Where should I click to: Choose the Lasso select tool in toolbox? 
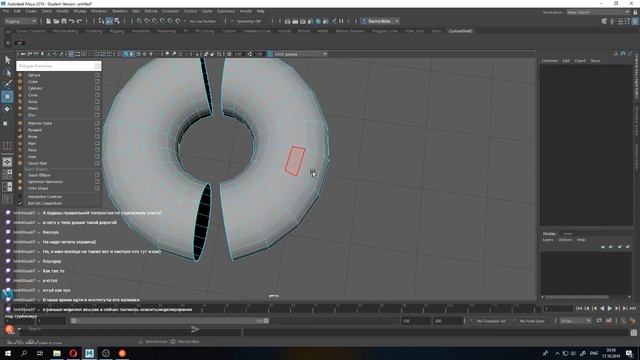pyautogui.click(x=7, y=73)
